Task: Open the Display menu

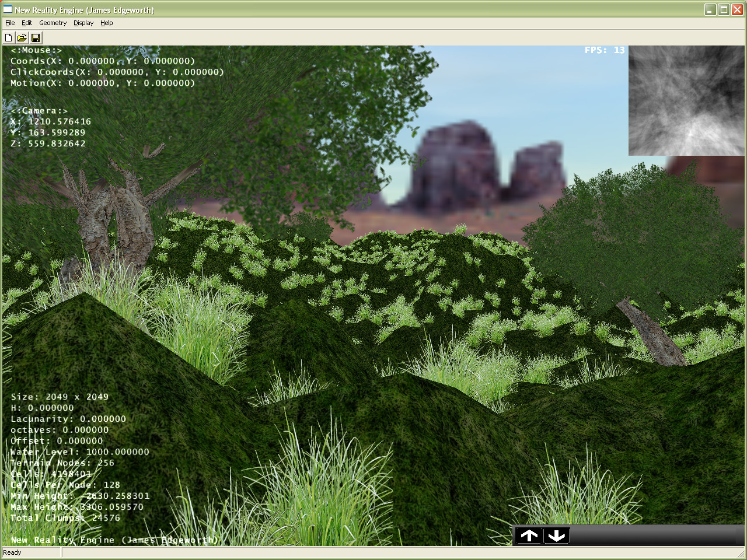Action: pyautogui.click(x=83, y=23)
